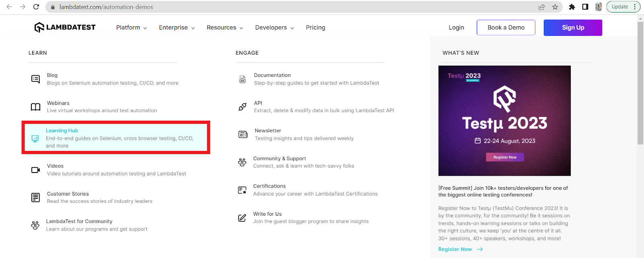Screen dimensions: 644x258
Task: Open the Documentation link
Action: pyautogui.click(x=272, y=75)
